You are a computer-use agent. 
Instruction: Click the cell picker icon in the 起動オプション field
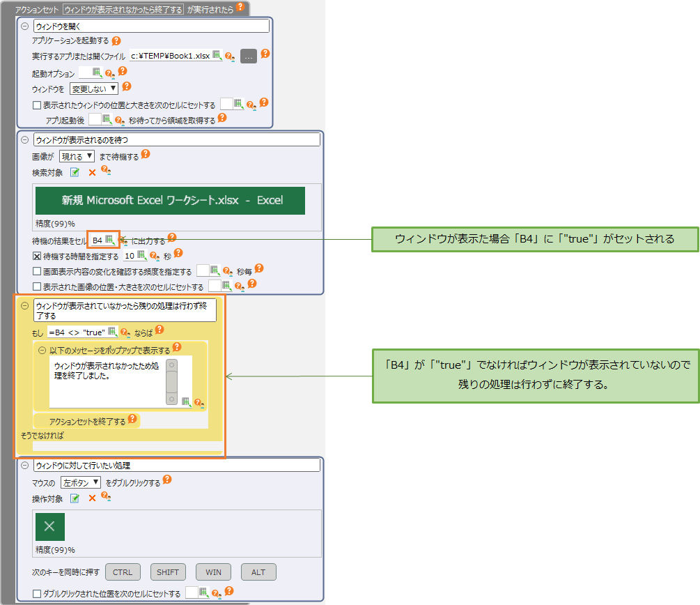pos(97,72)
